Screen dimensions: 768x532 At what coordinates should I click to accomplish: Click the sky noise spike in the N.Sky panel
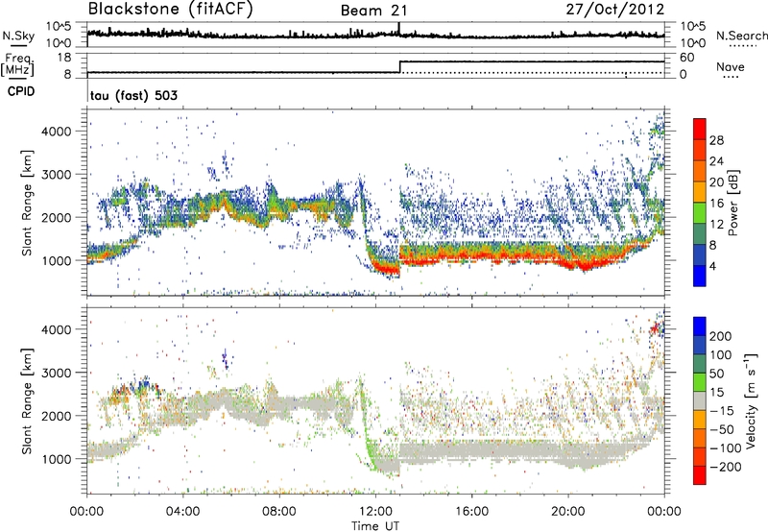click(x=399, y=29)
